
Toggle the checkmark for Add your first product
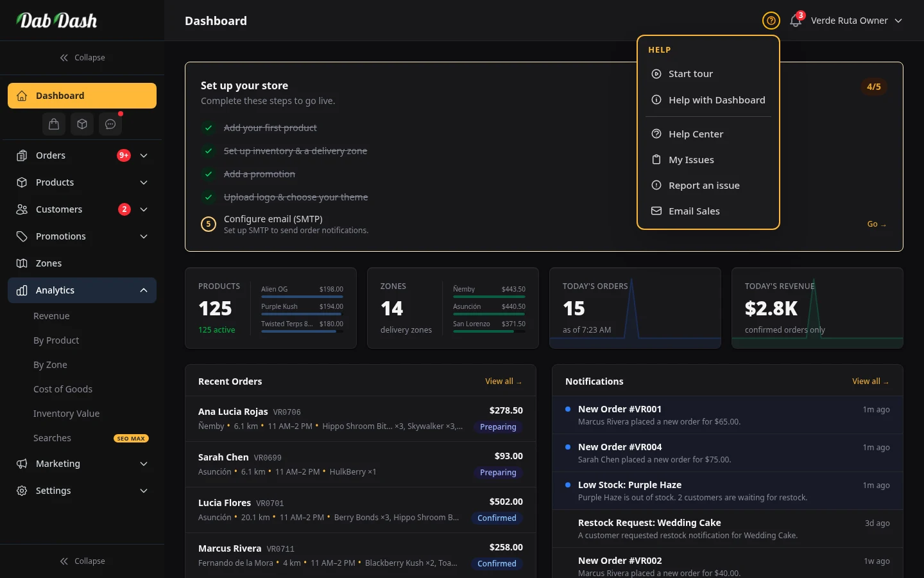(208, 128)
